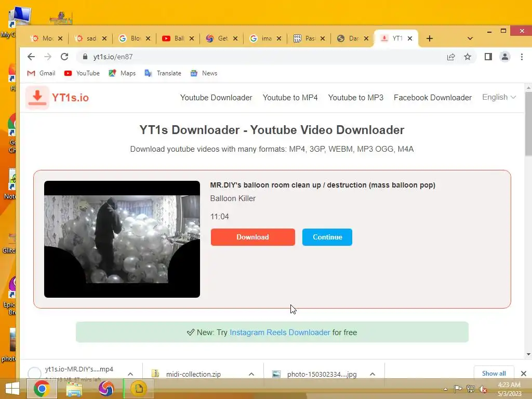Screen dimensions: 532x399
Task: Open the browser side panel icon
Action: pos(488,57)
